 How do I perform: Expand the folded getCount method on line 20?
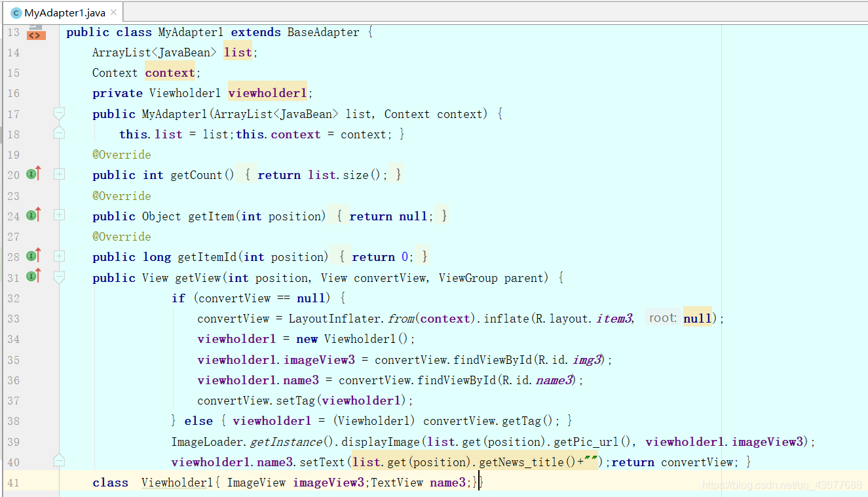(59, 174)
